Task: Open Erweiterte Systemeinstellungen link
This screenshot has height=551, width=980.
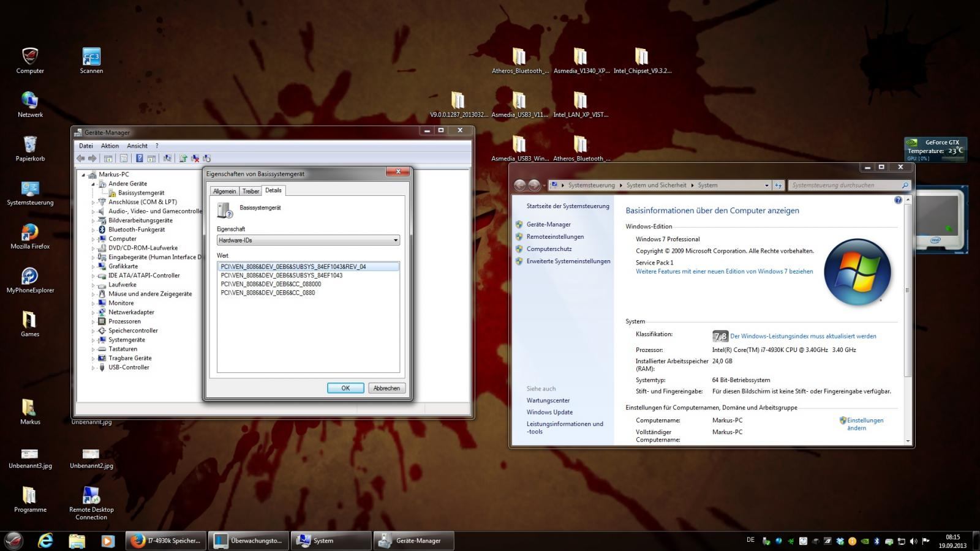Action: tap(568, 261)
